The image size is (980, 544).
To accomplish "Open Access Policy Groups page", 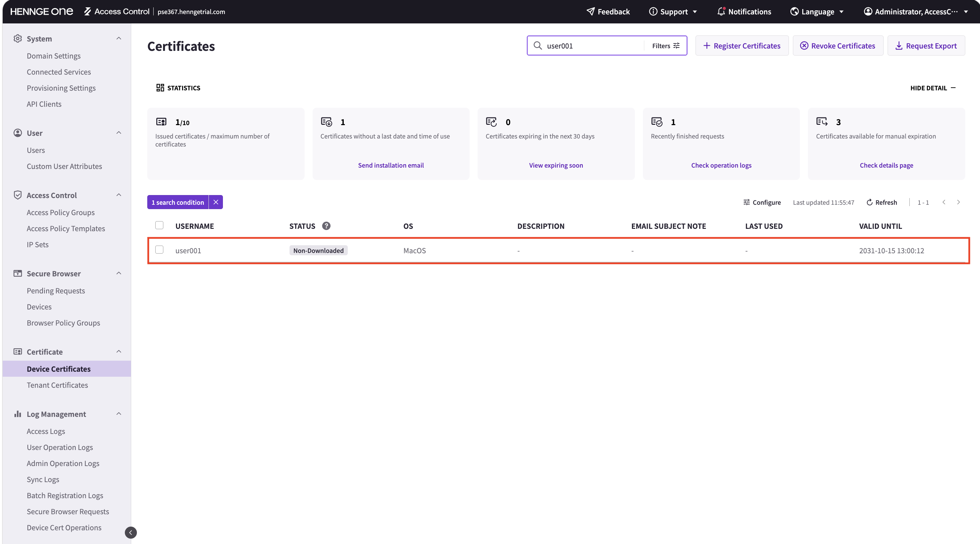I will [x=61, y=212].
